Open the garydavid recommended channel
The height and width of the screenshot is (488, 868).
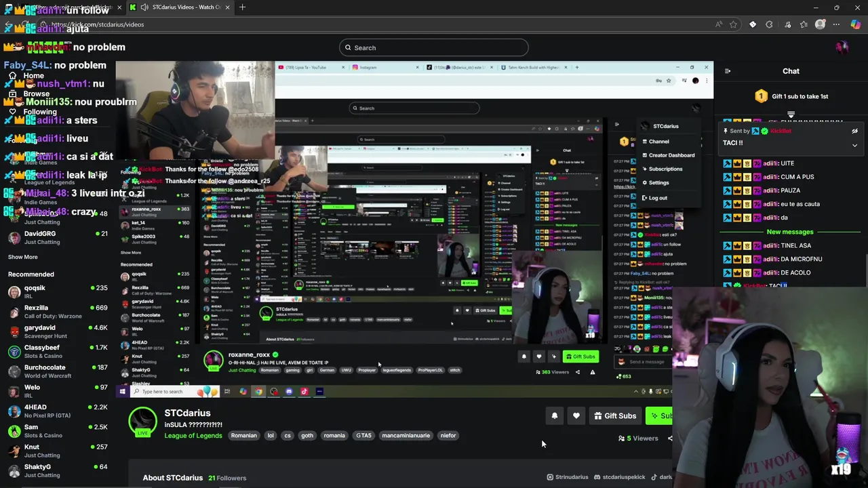(x=58, y=331)
